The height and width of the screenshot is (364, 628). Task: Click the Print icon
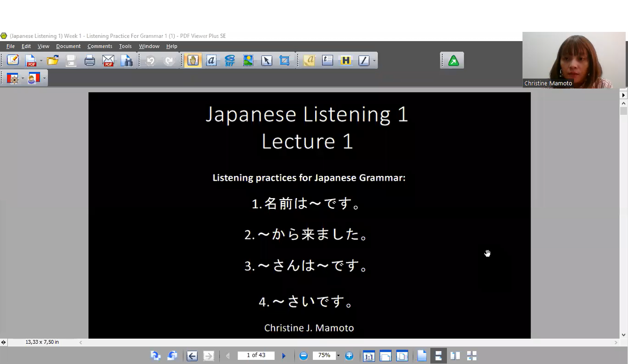[x=90, y=61]
